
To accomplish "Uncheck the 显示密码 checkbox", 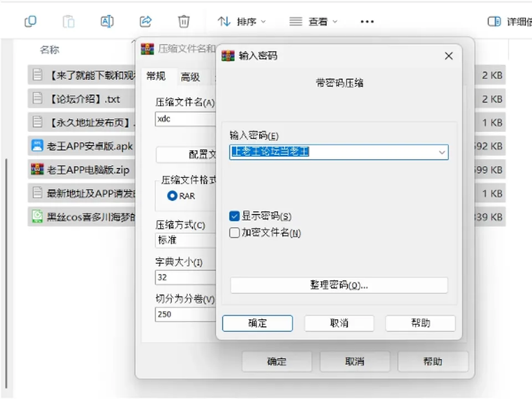I will coord(234,216).
